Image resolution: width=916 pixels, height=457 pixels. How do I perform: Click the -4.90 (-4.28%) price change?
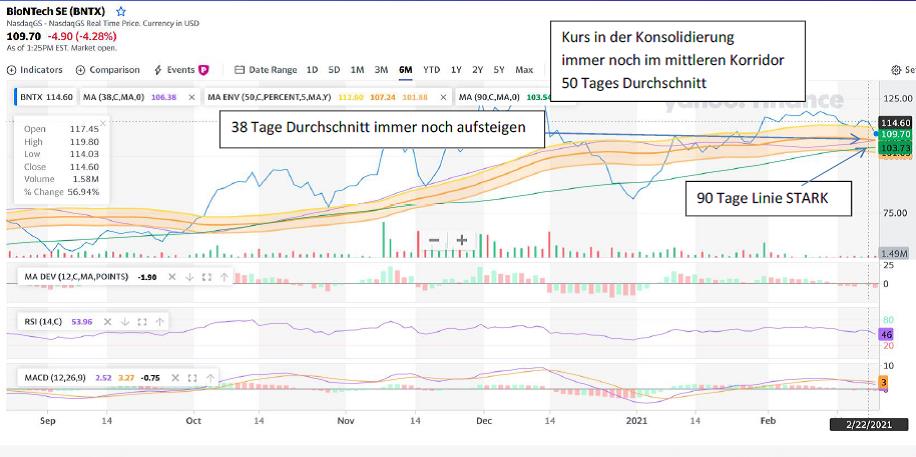(x=82, y=36)
